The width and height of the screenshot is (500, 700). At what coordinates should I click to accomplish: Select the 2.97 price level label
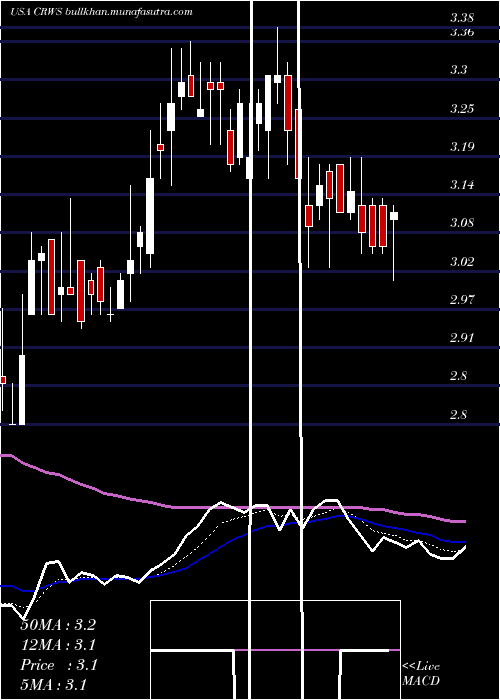[462, 299]
